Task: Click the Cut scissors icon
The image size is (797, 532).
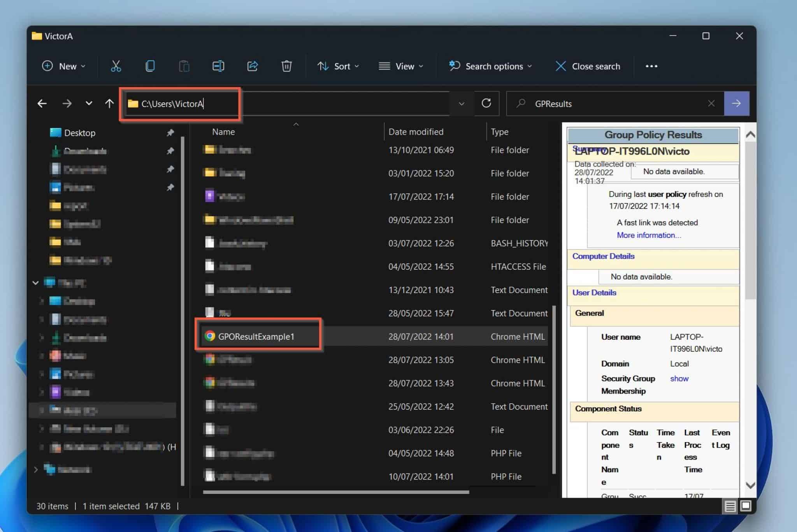Action: (116, 66)
